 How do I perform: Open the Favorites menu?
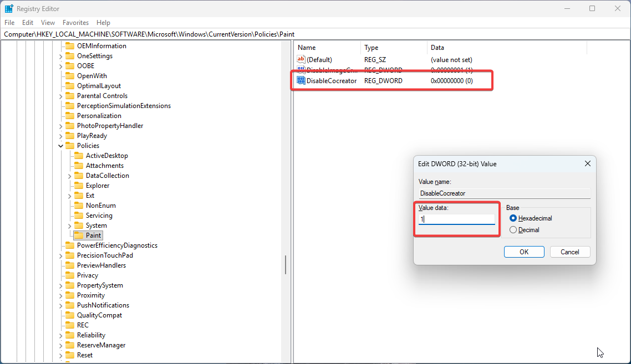coord(75,23)
